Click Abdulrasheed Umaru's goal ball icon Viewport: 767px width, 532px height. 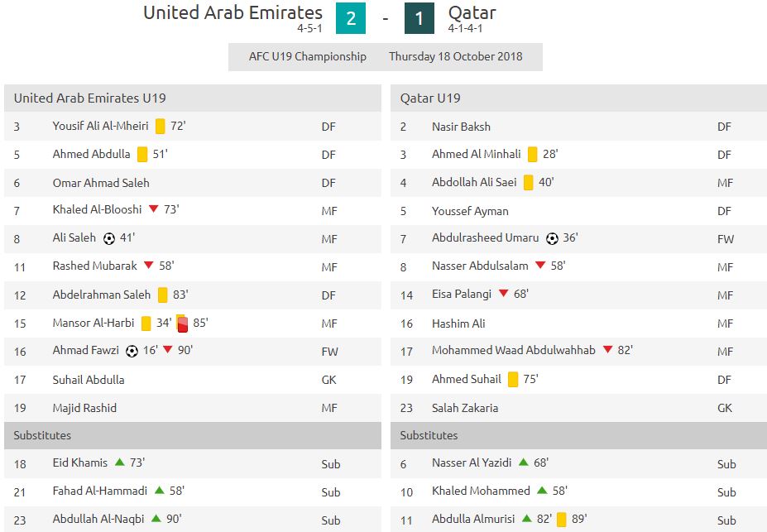pos(552,238)
